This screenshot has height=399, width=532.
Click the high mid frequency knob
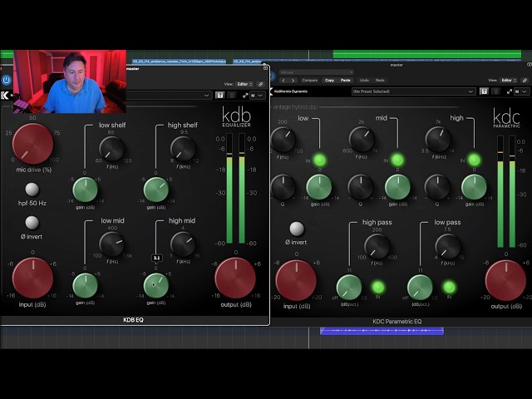point(183,244)
